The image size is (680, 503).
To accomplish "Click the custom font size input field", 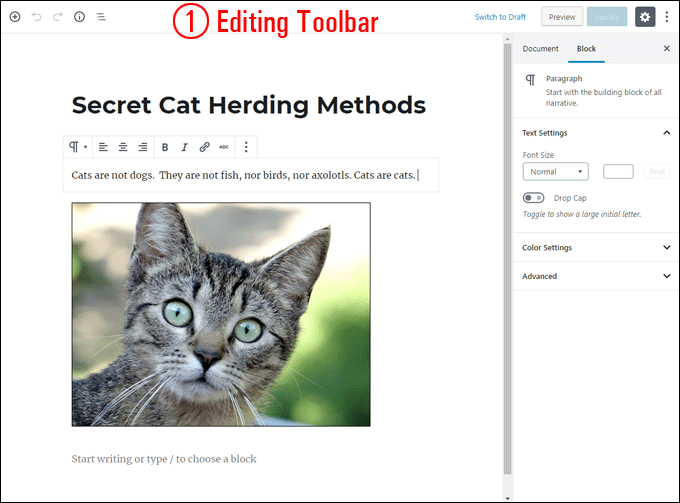I will click(618, 172).
